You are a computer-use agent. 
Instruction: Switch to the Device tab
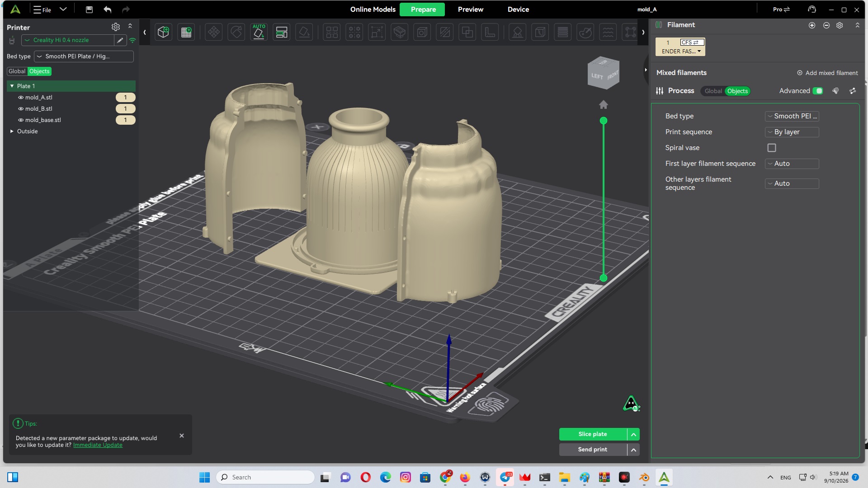518,9
